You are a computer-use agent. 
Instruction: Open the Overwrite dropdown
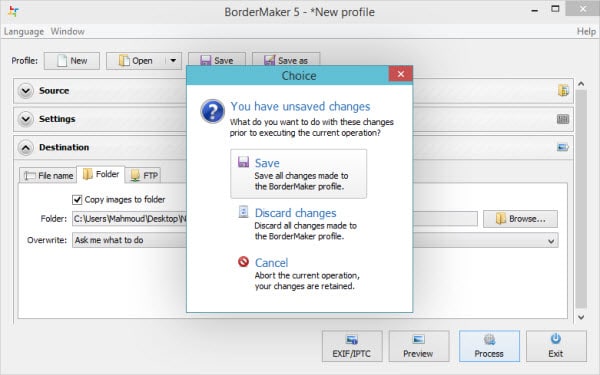pyautogui.click(x=315, y=240)
